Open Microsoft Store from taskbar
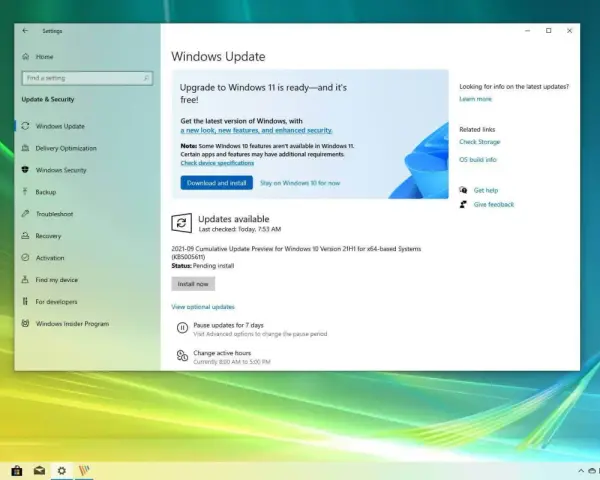The image size is (600, 480). (16, 470)
